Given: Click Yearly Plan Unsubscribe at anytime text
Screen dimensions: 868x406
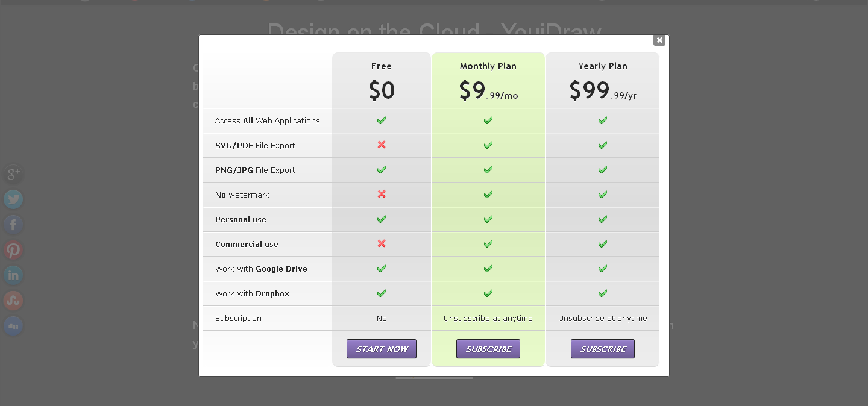Looking at the screenshot, I should (603, 318).
